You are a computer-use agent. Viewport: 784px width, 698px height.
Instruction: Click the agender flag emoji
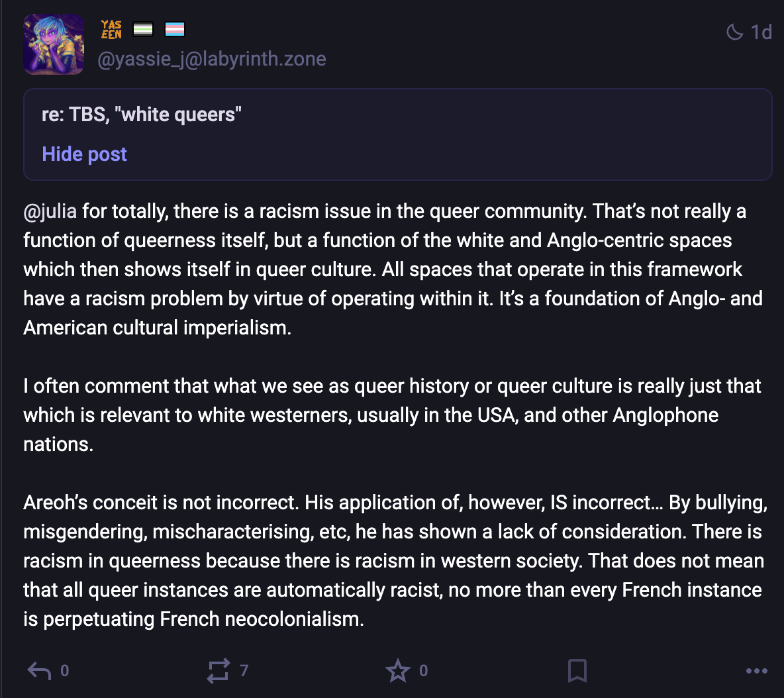(x=143, y=29)
